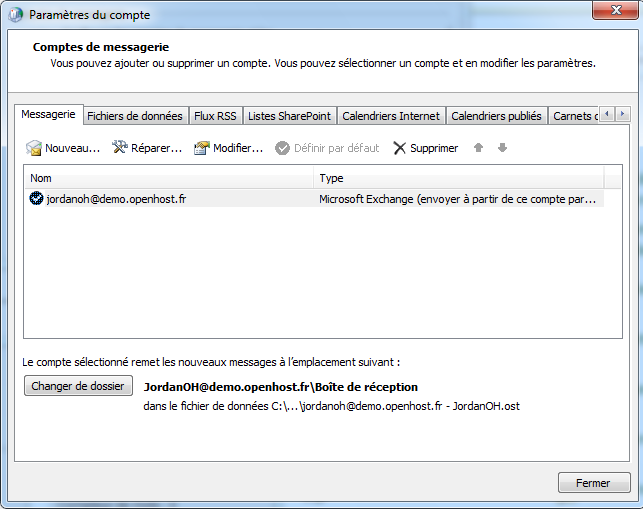Viewport: 643px width, 509px height.
Task: Click the Changer de dossier button
Action: coord(78,386)
